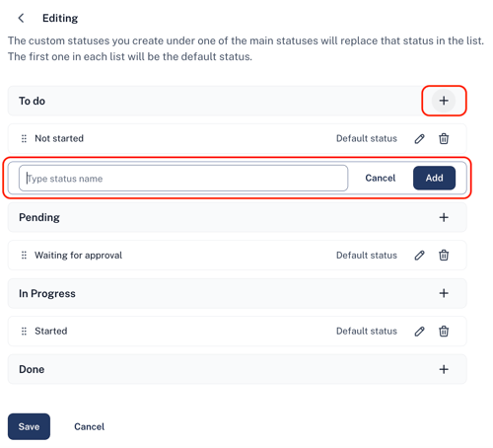Save the custom statuses
Screen dimensions: 493x448
click(x=29, y=426)
